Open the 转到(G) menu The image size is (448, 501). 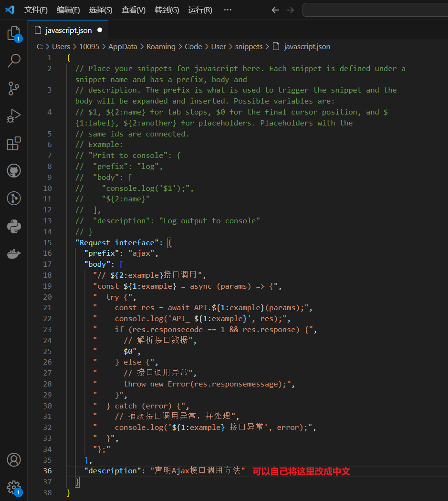click(167, 10)
